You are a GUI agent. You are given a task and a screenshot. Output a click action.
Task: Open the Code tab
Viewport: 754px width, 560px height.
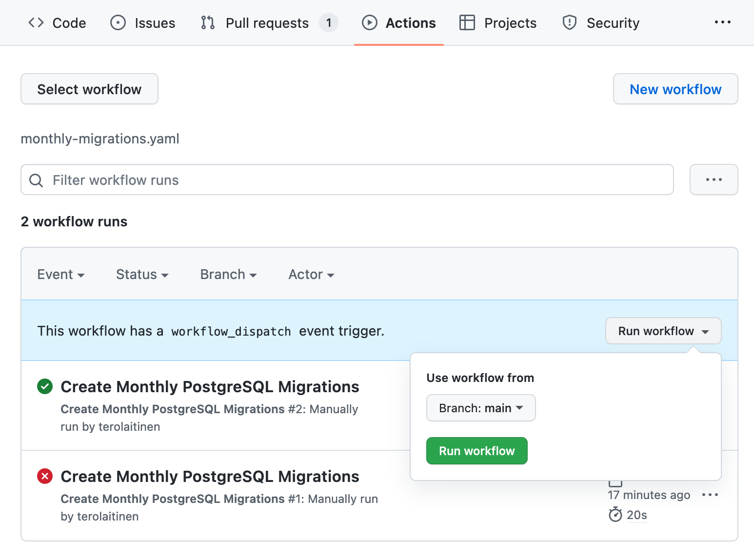pos(57,23)
